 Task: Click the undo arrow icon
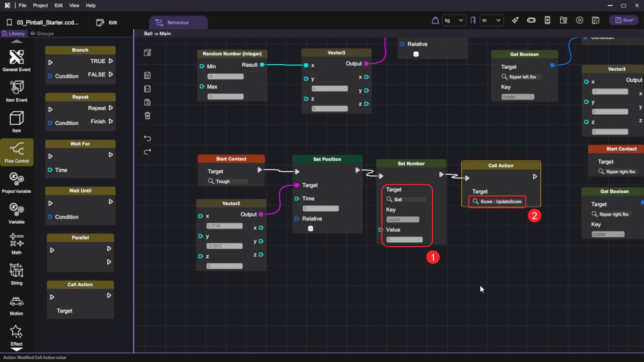click(x=147, y=138)
